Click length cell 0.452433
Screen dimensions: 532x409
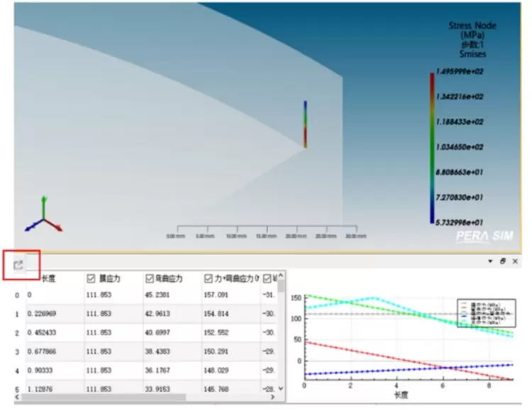click(43, 332)
